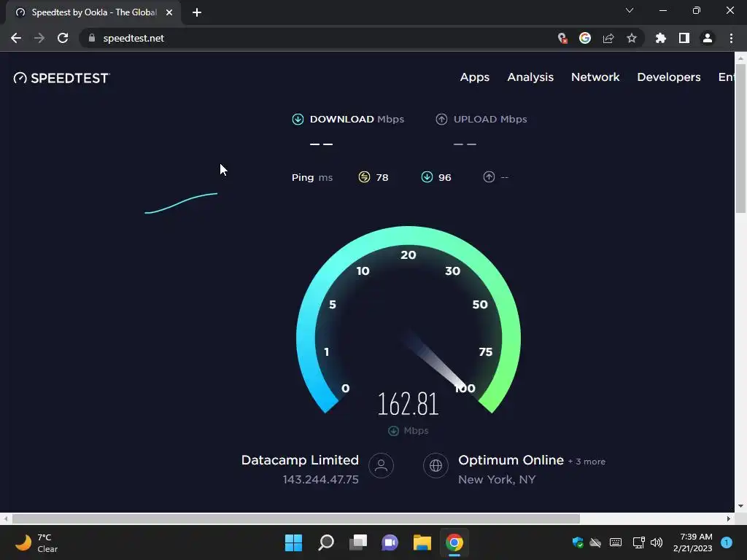The image size is (747, 560).
Task: Toggle the browser side panel
Action: tap(684, 38)
